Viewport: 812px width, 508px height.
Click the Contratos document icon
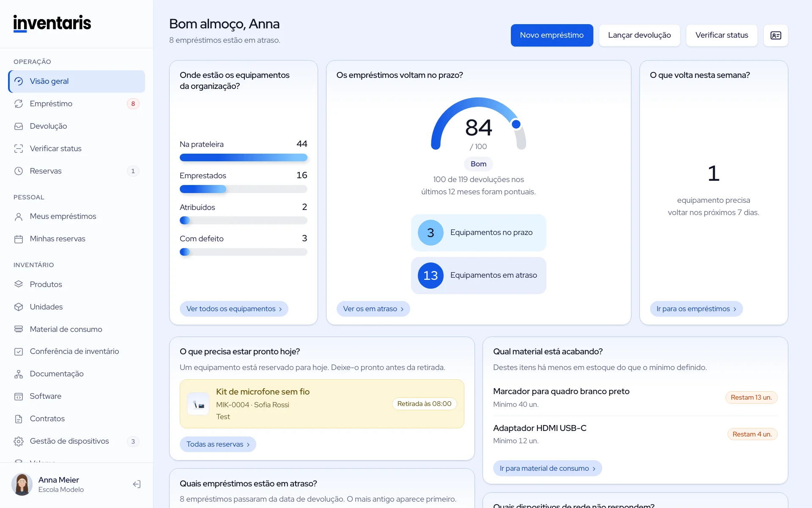[19, 419]
